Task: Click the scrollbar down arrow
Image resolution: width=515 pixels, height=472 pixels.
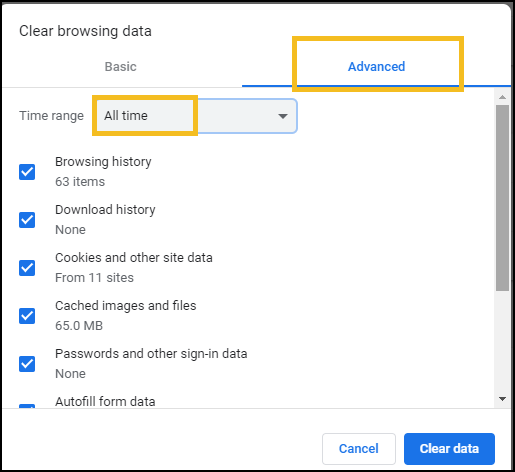Action: coord(502,399)
